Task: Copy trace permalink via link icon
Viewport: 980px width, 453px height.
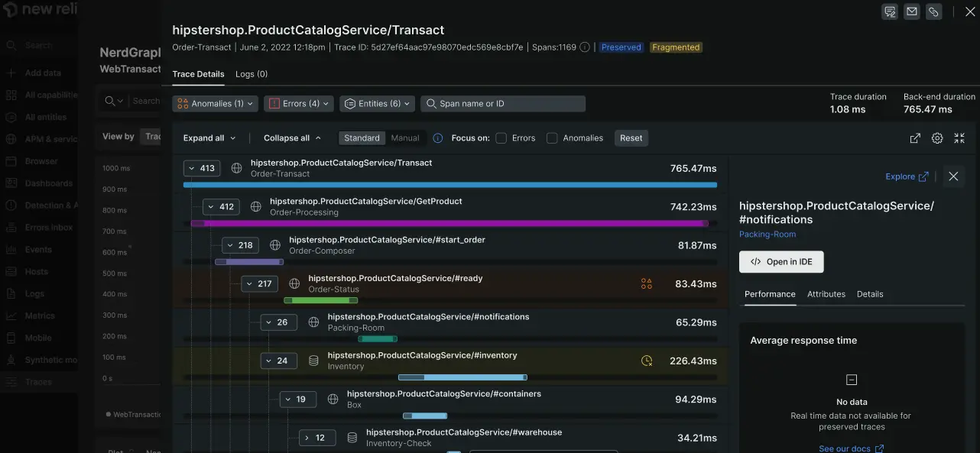Action: coord(933,11)
